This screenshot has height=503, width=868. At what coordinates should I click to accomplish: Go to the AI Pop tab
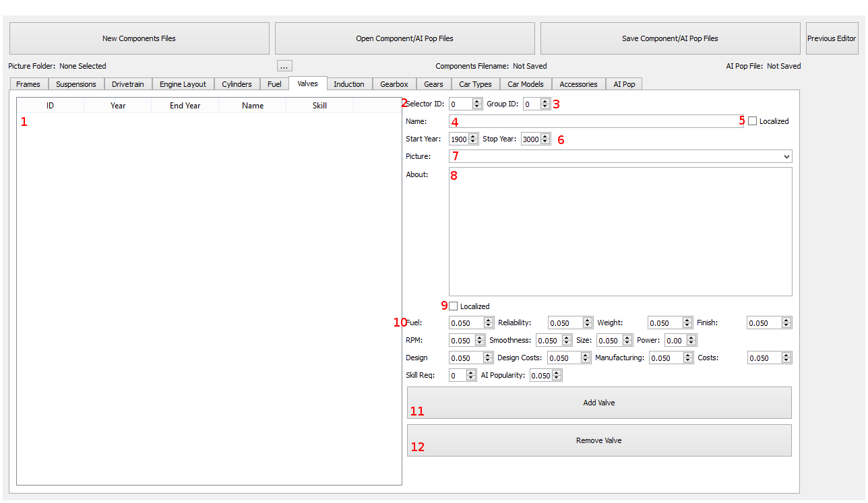[x=623, y=84]
